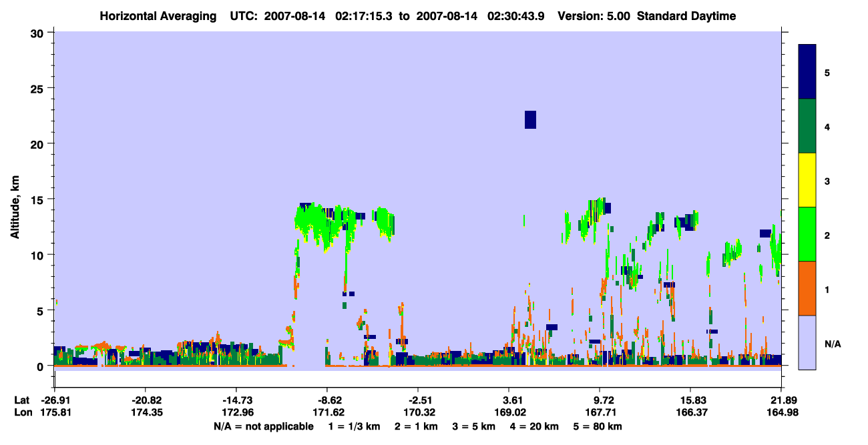
Task: Click longitude value 169.02
Action: 509,412
